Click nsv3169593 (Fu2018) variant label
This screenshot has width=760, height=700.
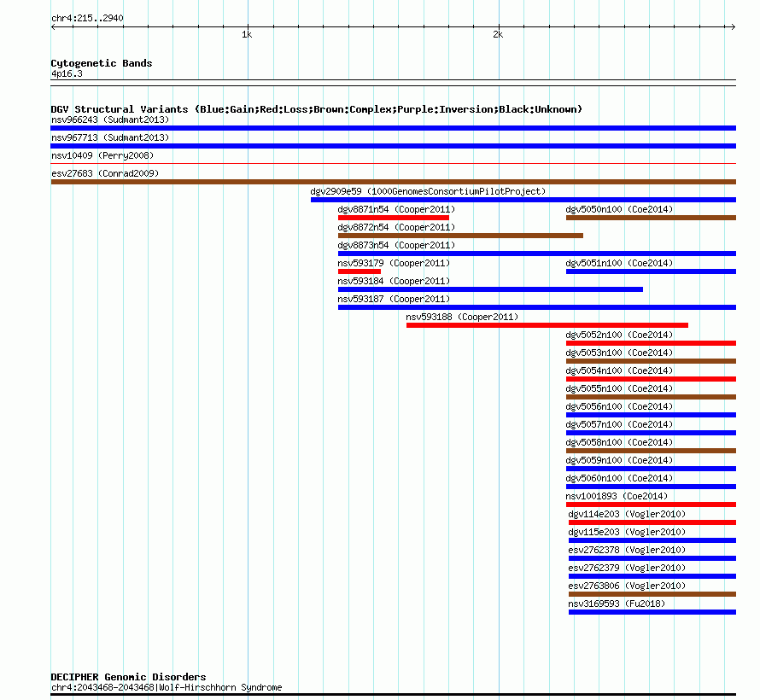(x=617, y=604)
